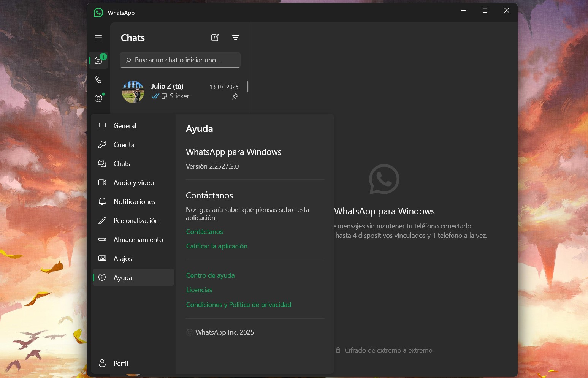Click the Notificaciones bell icon
The width and height of the screenshot is (588, 378).
tap(102, 201)
